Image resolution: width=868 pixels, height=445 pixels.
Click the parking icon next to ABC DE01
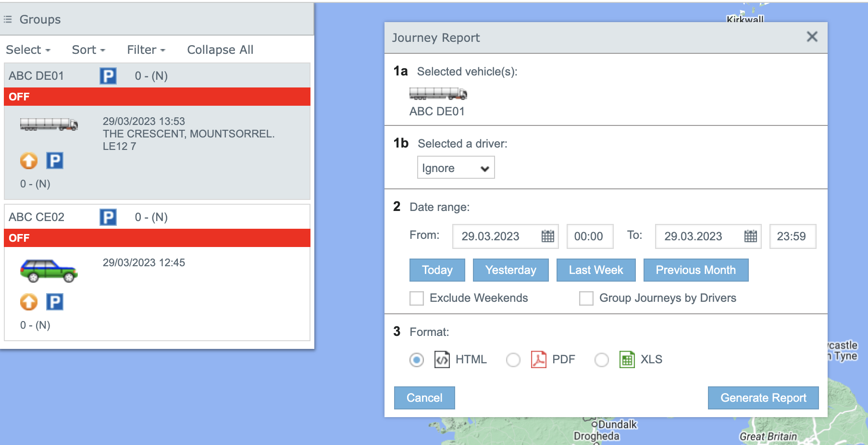108,75
